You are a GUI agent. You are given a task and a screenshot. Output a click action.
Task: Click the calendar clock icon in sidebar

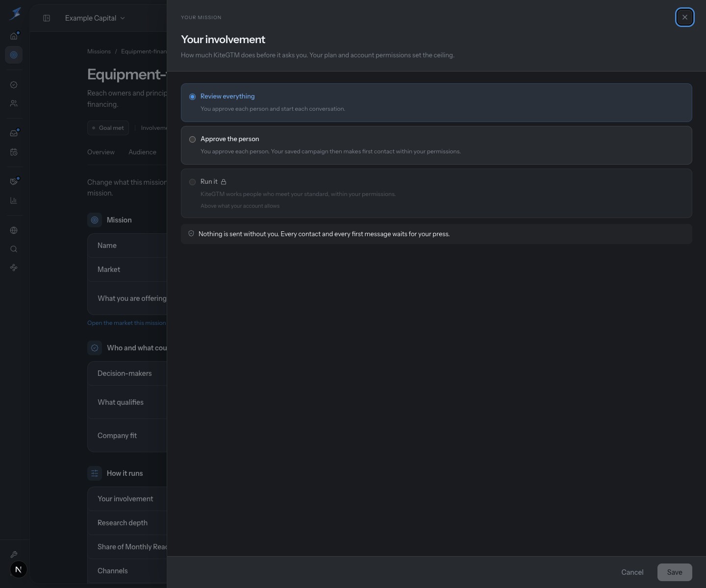(x=14, y=152)
